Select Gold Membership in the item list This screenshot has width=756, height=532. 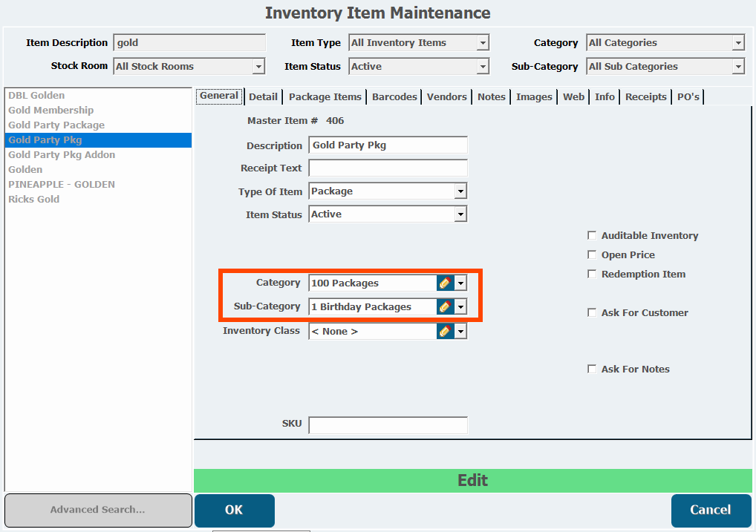(50, 110)
